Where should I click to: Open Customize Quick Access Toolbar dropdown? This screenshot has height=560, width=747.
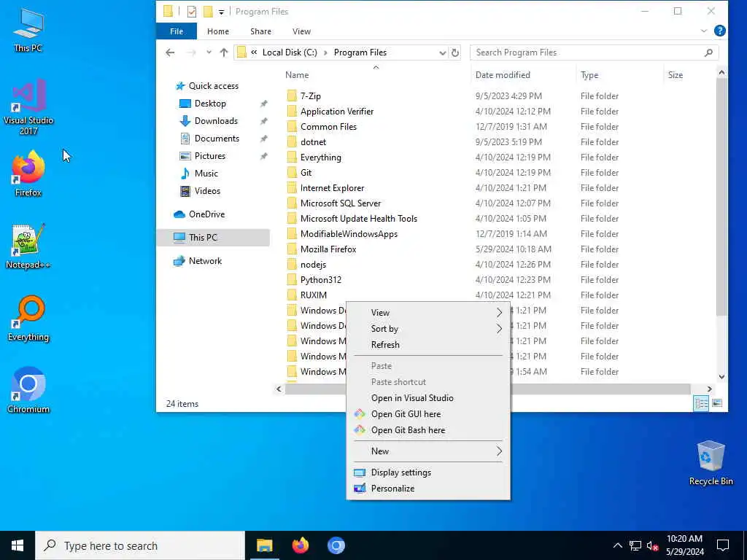tap(221, 12)
